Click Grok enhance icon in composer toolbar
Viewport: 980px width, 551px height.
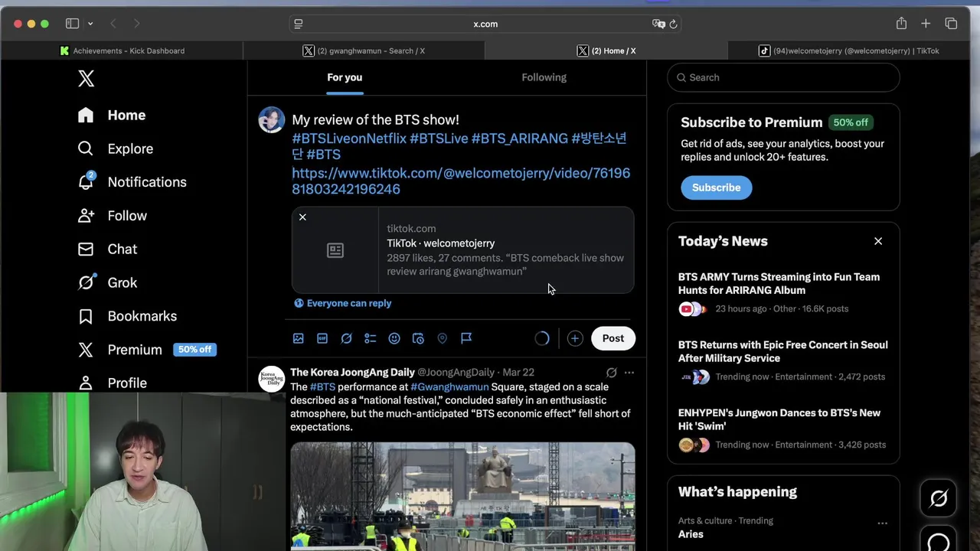point(346,338)
